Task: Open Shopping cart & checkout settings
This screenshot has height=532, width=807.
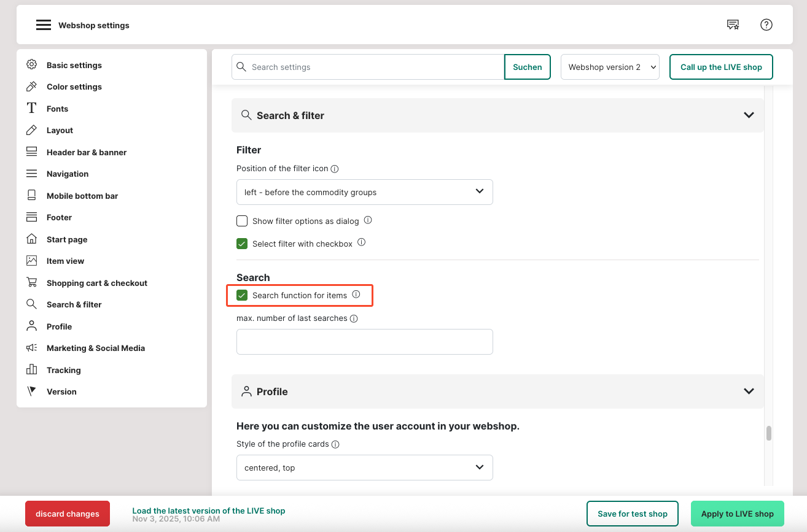Action: [96, 283]
